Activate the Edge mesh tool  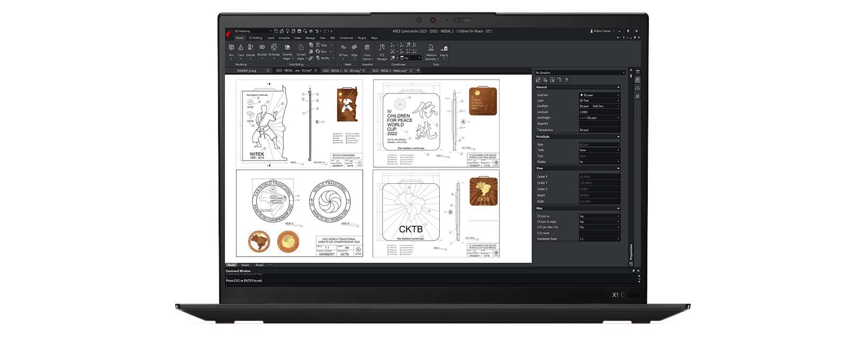(x=354, y=50)
